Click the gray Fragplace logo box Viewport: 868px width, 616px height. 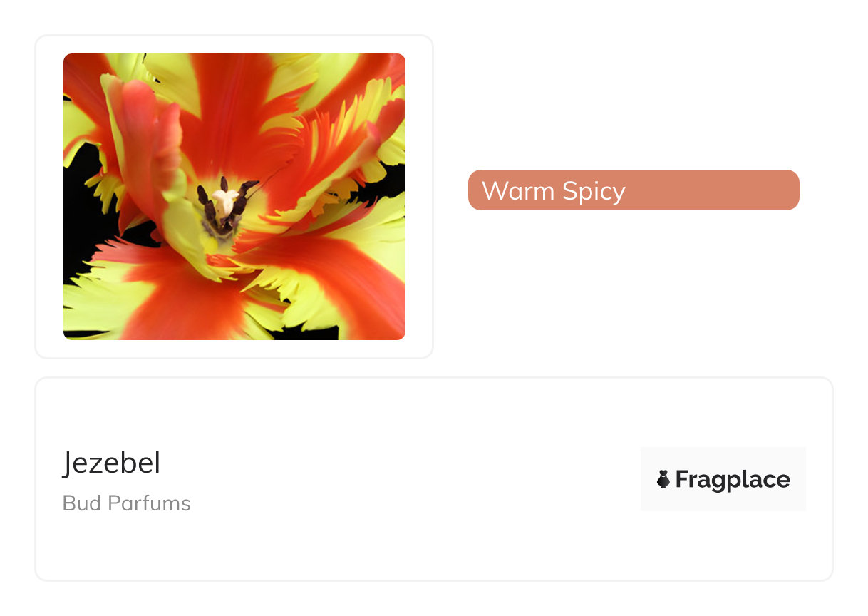pos(723,479)
